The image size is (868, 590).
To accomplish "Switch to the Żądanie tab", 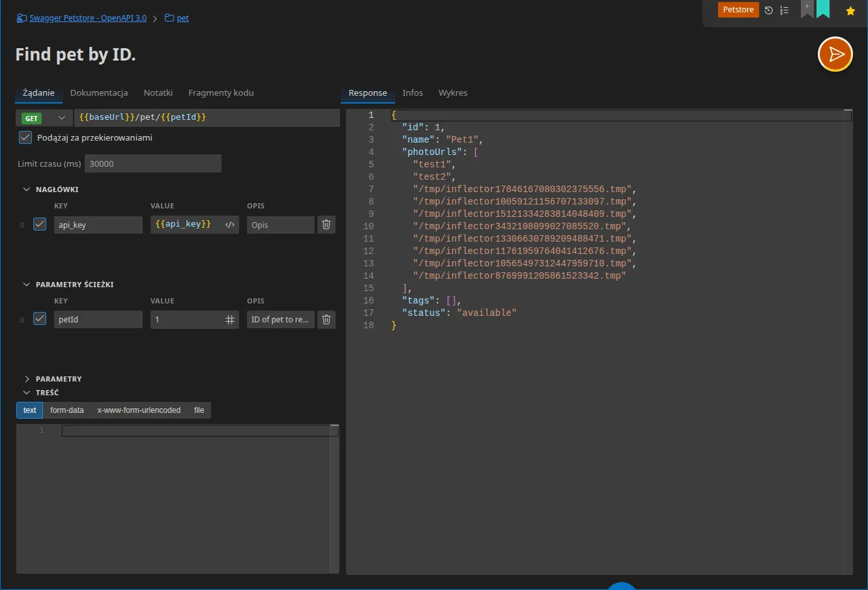I will click(x=38, y=93).
